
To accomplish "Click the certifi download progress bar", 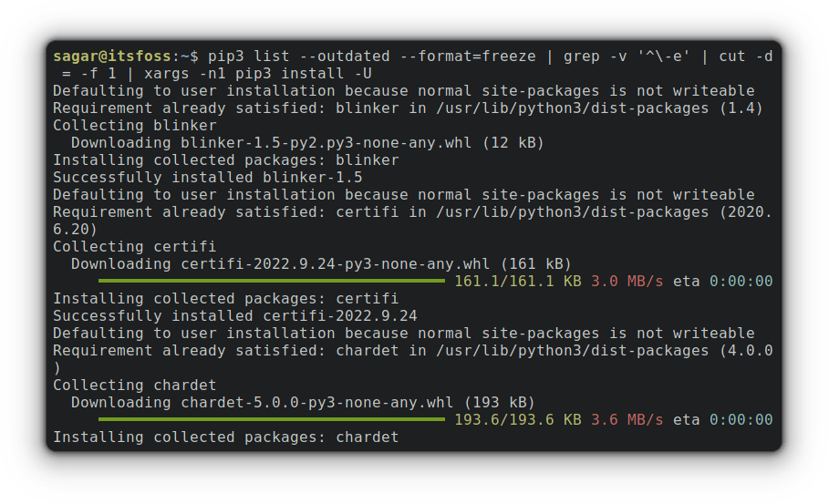I will click(271, 281).
